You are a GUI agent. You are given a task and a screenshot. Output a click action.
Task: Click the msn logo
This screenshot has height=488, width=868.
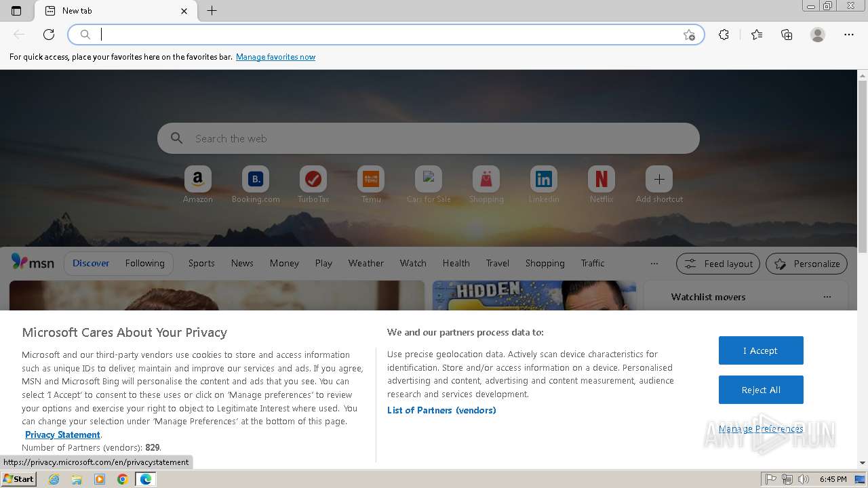[33, 263]
